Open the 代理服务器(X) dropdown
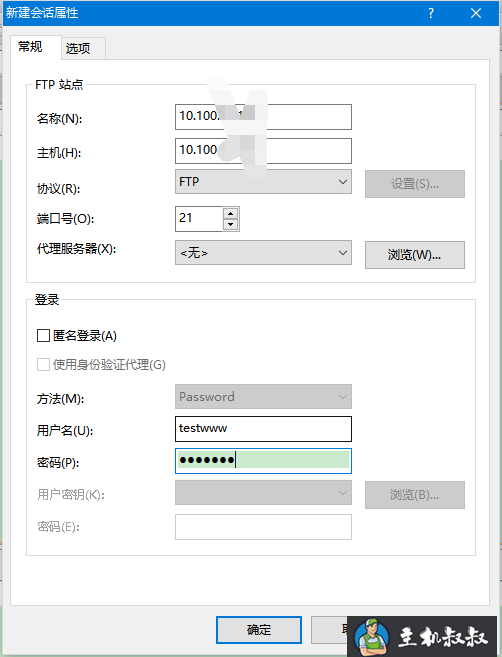The image size is (502, 657). coord(263,253)
